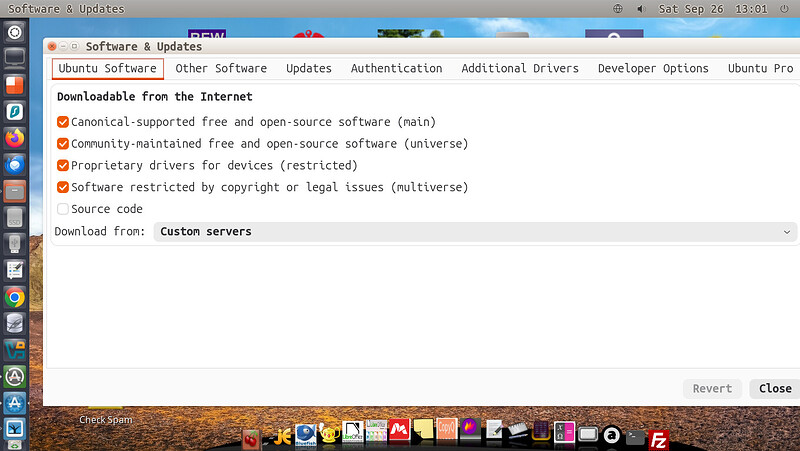Open the database disk icon in left dock

15,324
